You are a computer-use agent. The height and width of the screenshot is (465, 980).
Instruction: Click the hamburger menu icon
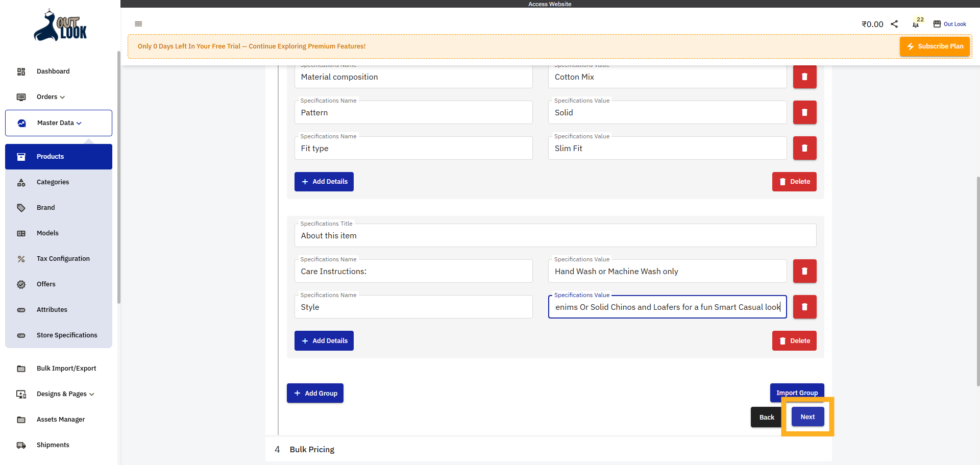coord(138,24)
